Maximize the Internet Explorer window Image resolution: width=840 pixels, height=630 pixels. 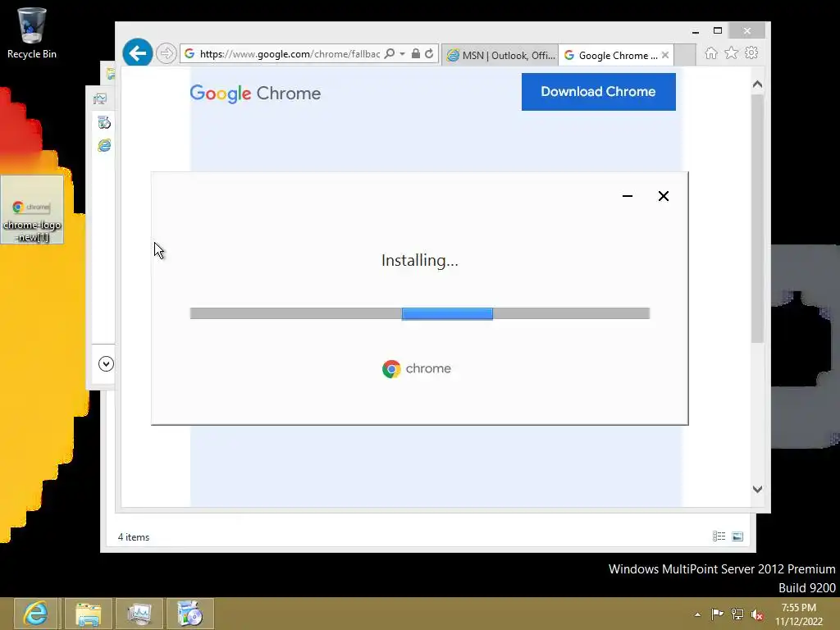click(x=718, y=30)
